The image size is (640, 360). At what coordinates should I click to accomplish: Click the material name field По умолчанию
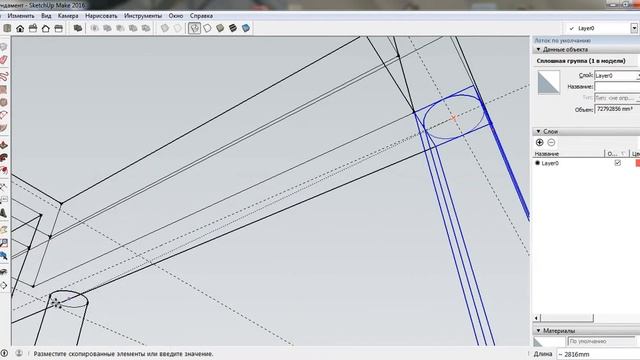click(602, 341)
